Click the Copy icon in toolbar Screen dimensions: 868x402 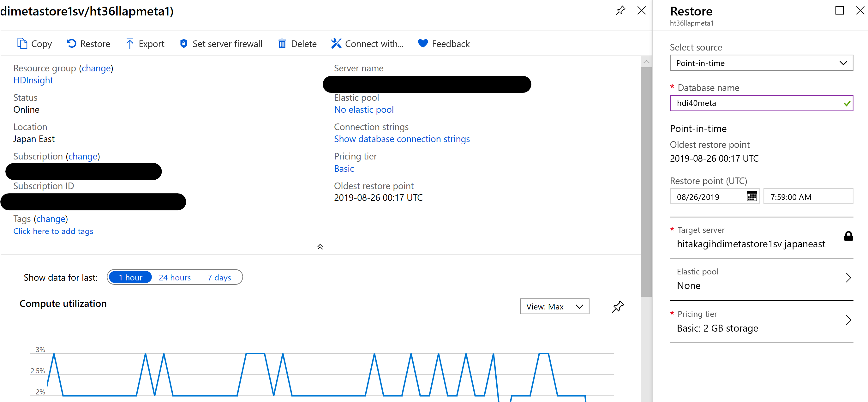(22, 44)
